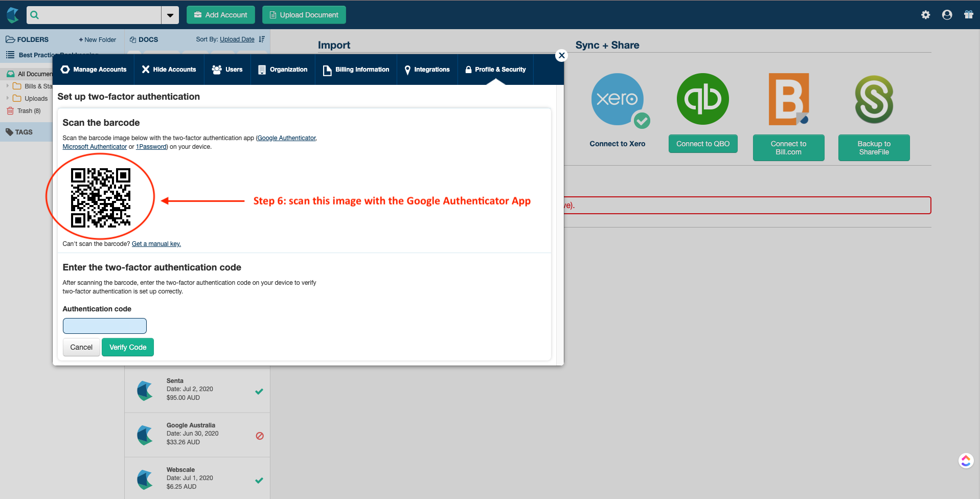
Task: Click the Upload Date sort link
Action: click(x=237, y=39)
